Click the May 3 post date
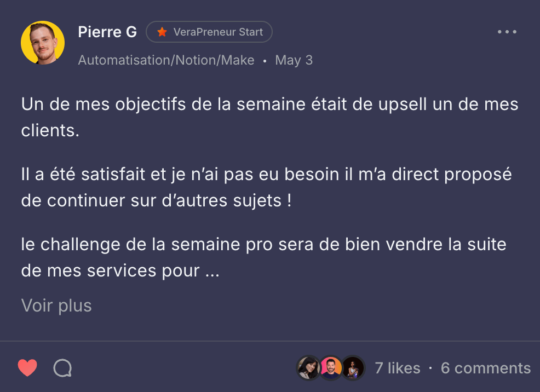The width and height of the screenshot is (540, 392). (x=294, y=60)
